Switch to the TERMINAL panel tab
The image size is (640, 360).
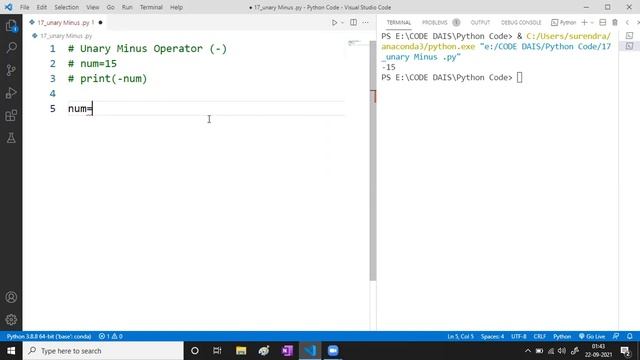(399, 22)
